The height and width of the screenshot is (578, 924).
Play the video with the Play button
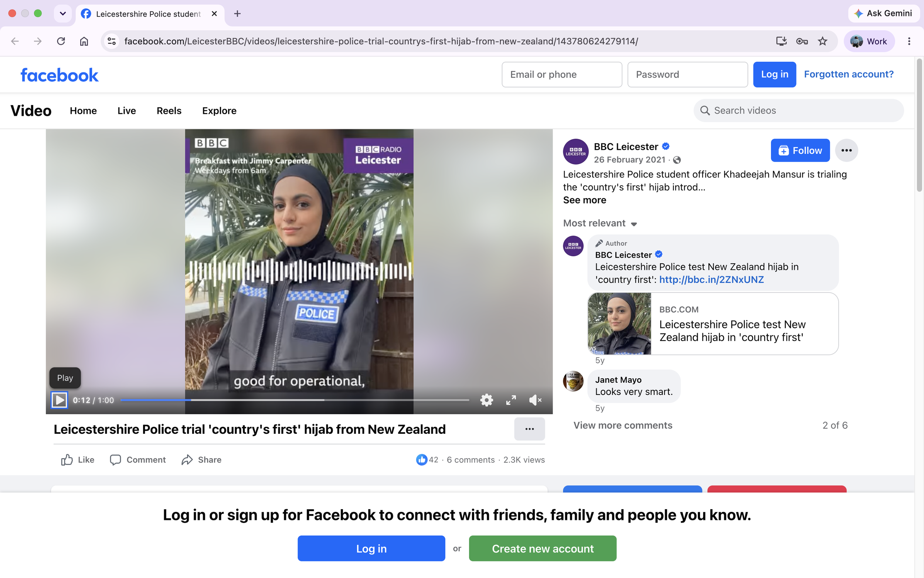pyautogui.click(x=59, y=400)
